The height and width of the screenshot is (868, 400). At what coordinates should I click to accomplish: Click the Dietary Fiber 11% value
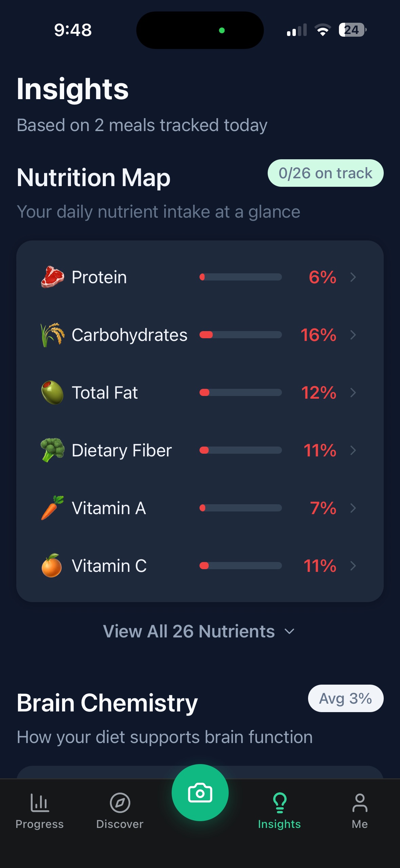click(x=320, y=450)
